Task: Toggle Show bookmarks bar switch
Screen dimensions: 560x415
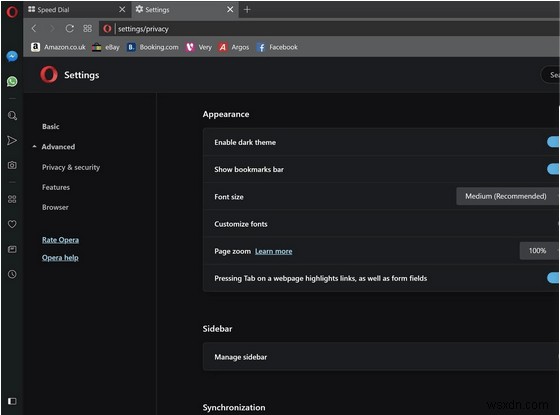Action: pos(553,169)
